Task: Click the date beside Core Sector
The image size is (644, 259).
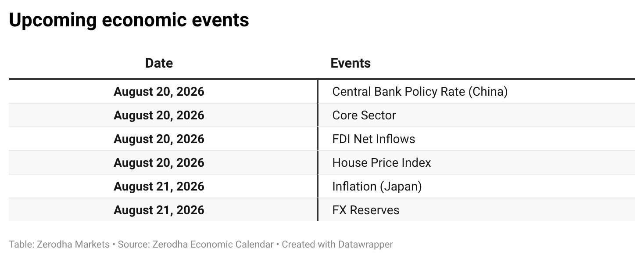Action: (159, 115)
